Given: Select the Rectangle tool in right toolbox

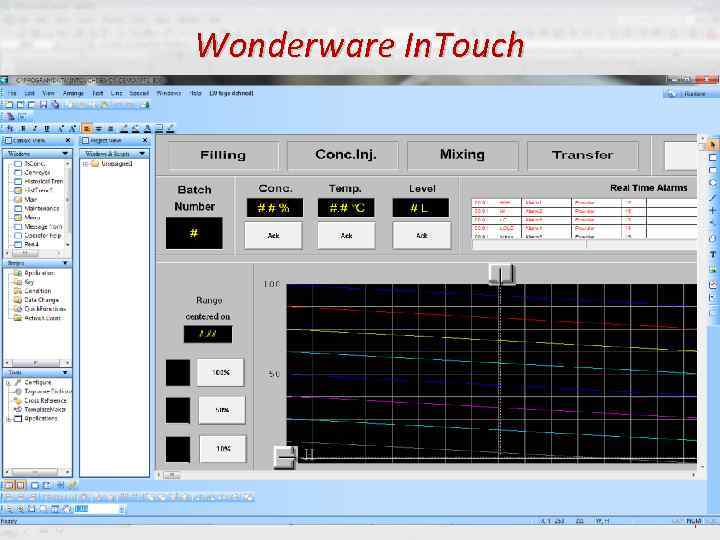Looking at the screenshot, I should [712, 158].
